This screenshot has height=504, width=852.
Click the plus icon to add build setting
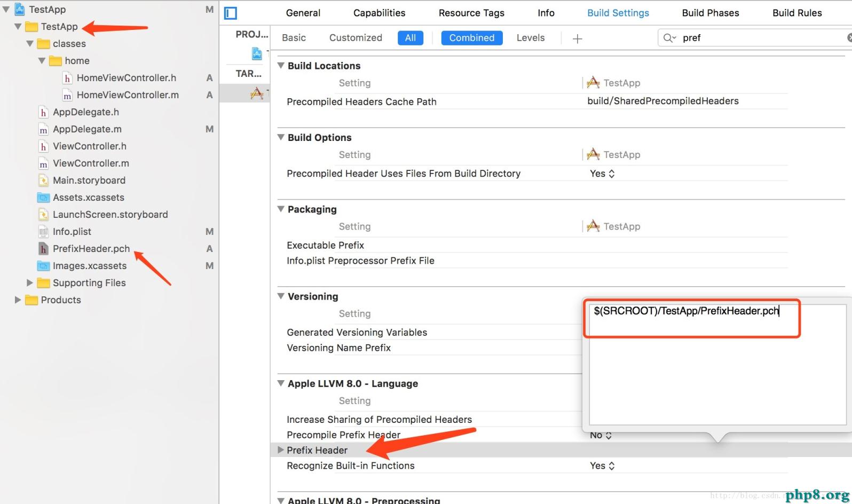click(577, 38)
